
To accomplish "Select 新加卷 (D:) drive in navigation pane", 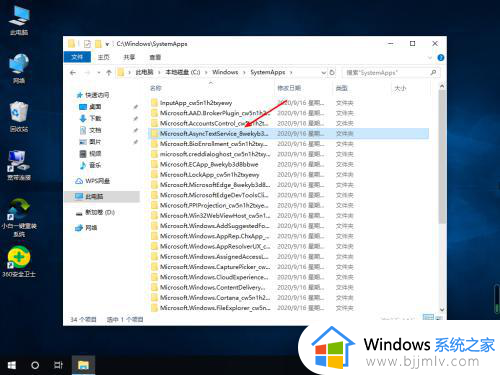I will [x=95, y=212].
